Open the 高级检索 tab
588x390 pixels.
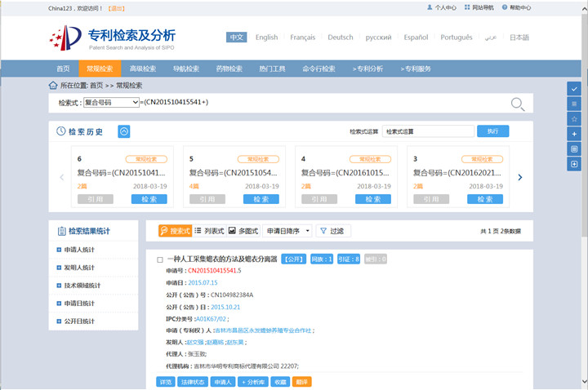click(x=143, y=69)
